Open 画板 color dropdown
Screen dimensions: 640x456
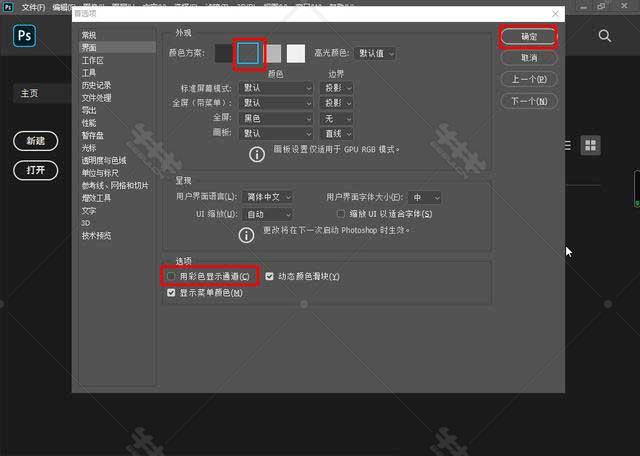coord(276,133)
